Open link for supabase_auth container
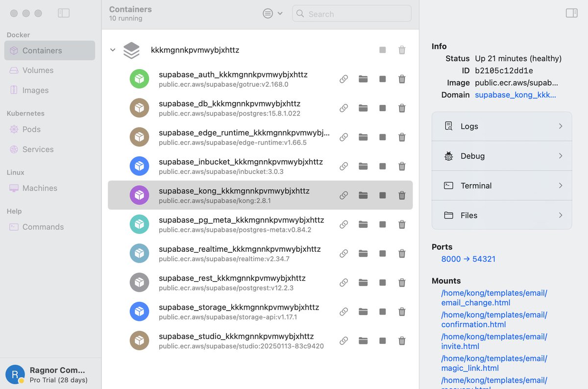 (x=344, y=79)
